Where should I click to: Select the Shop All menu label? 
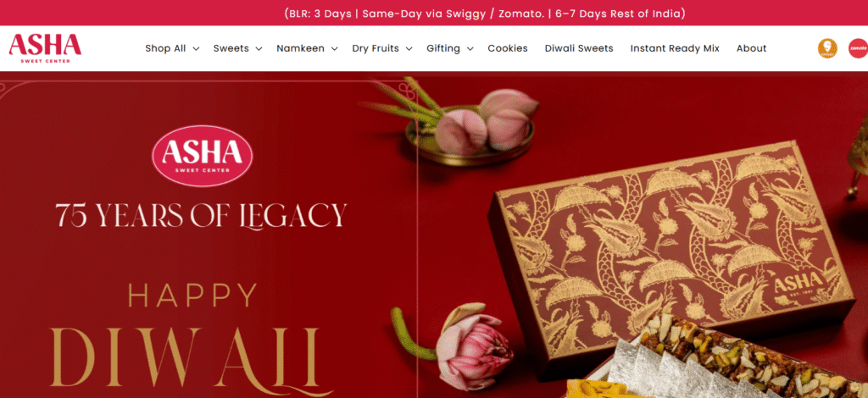click(x=165, y=48)
